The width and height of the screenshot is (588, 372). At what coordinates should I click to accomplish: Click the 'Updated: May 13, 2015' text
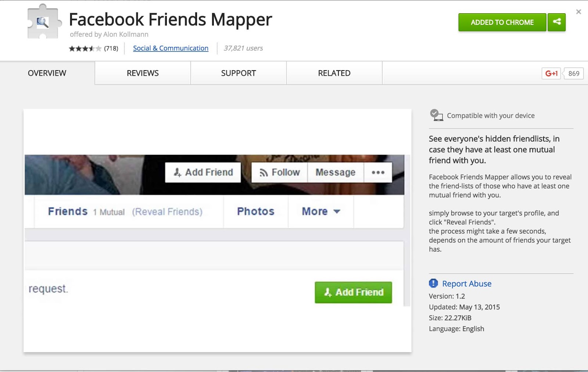coord(465,307)
